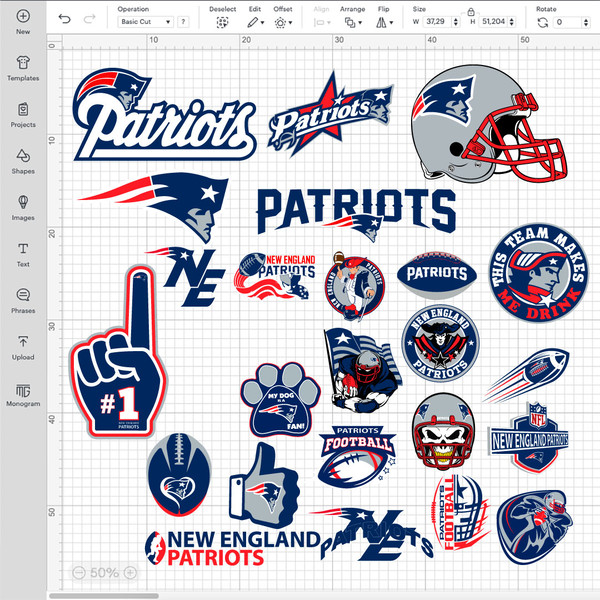Select the large flying Elvis logo

154,207
